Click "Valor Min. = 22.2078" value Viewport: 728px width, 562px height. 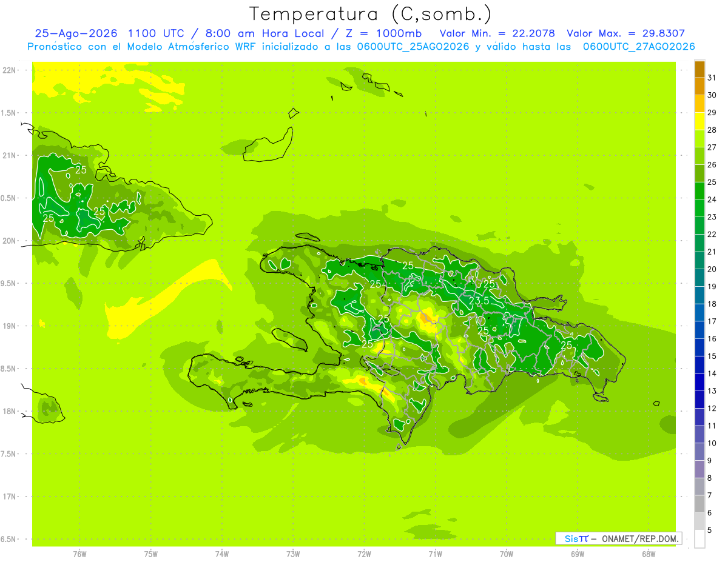pyautogui.click(x=497, y=33)
